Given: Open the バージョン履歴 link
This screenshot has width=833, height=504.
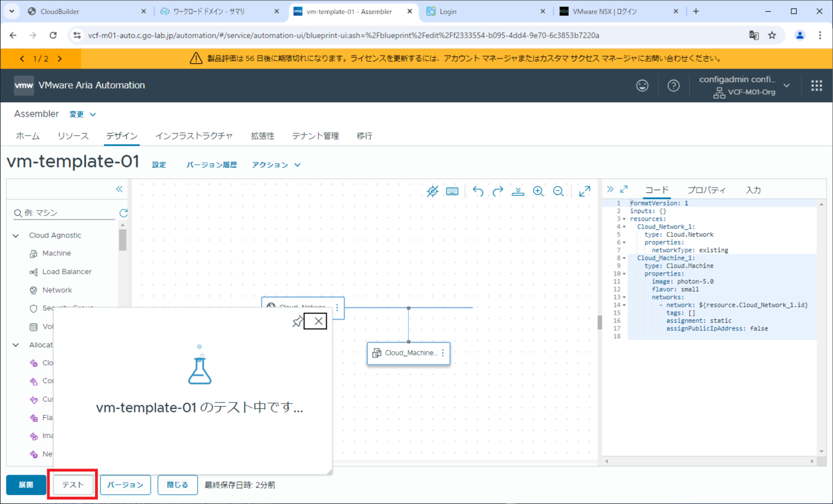Looking at the screenshot, I should [x=212, y=165].
